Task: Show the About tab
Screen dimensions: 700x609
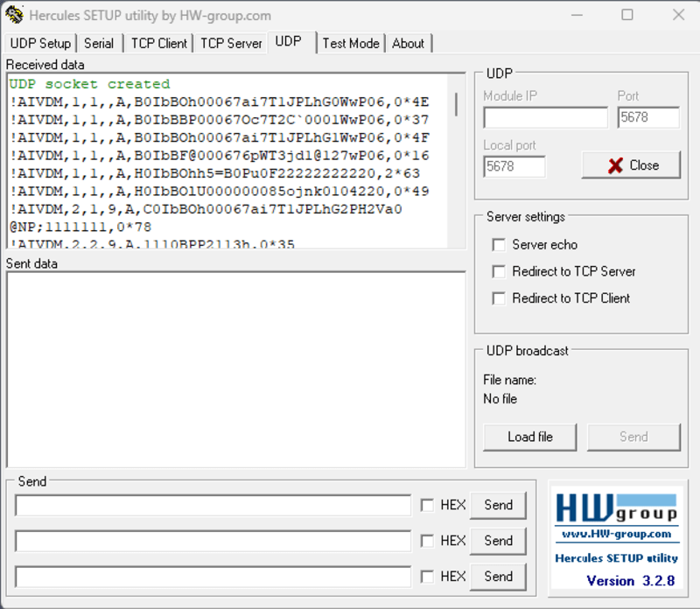Action: click(408, 43)
